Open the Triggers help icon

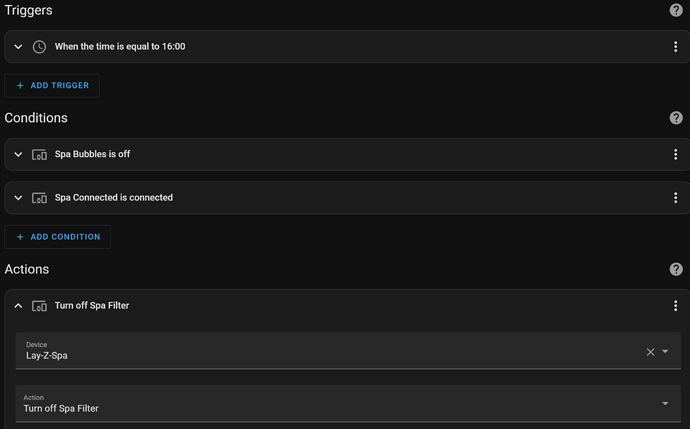pyautogui.click(x=676, y=10)
